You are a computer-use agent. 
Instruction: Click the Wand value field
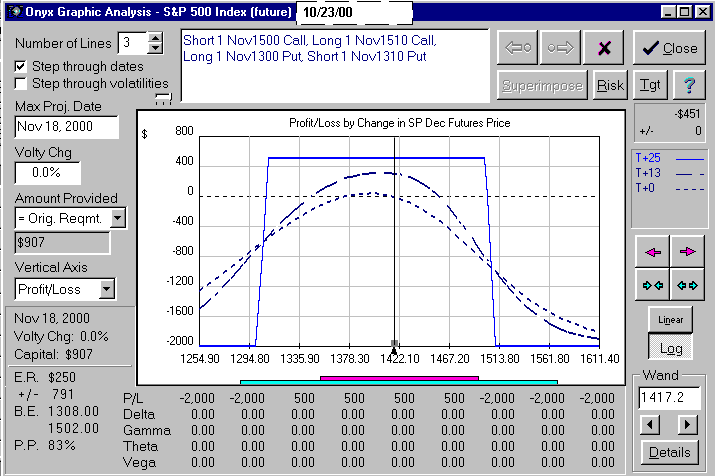pos(669,398)
